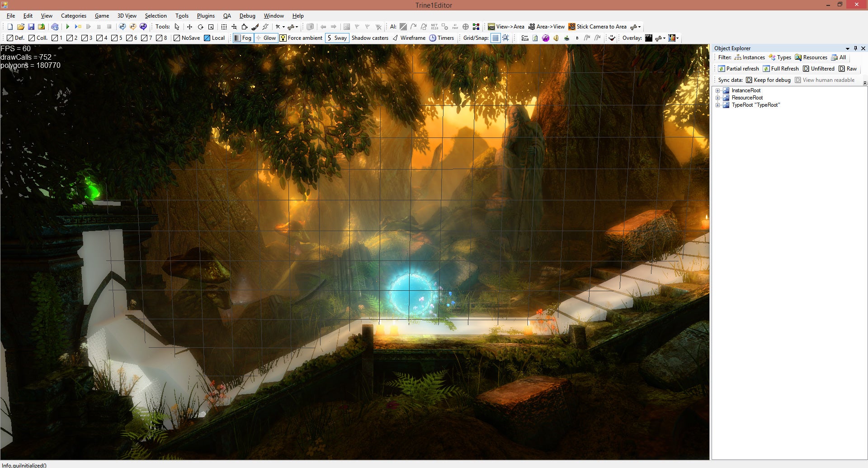Pin the Object Explorer panel
Viewport: 868px width, 468px height.
[x=855, y=48]
